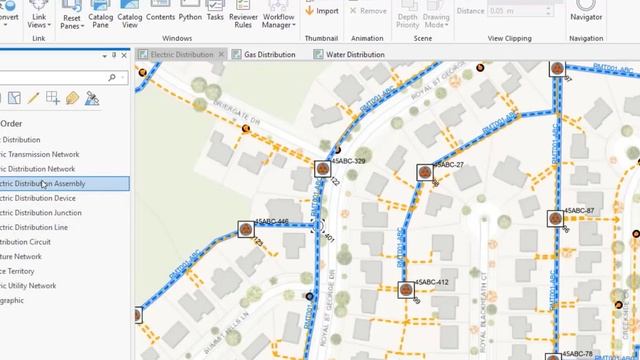Image resolution: width=640 pixels, height=360 pixels.
Task: Select List By Editing pencil icon
Action: 33,98
